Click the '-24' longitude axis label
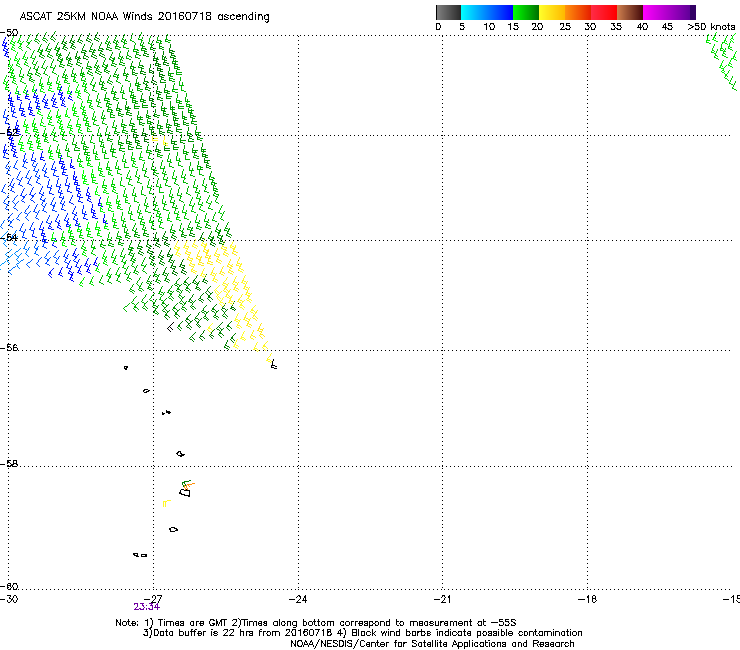740x650 pixels. coord(298,599)
